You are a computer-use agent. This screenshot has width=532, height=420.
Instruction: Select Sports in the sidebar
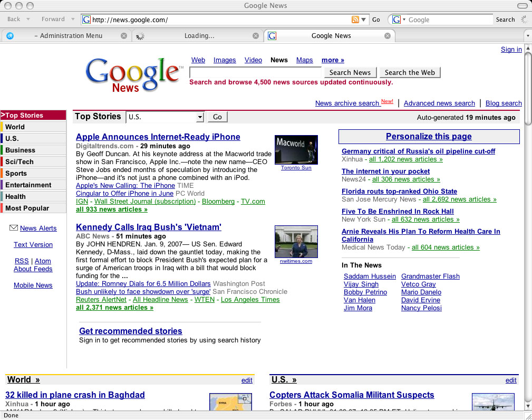click(x=33, y=173)
